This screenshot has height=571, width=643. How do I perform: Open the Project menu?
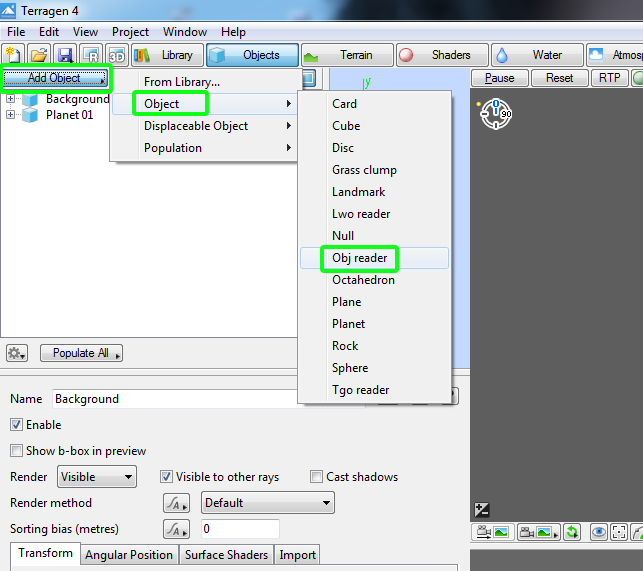[130, 32]
